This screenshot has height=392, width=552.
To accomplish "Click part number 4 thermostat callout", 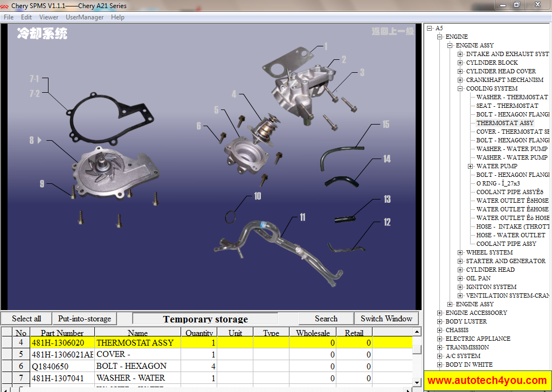I will click(234, 94).
